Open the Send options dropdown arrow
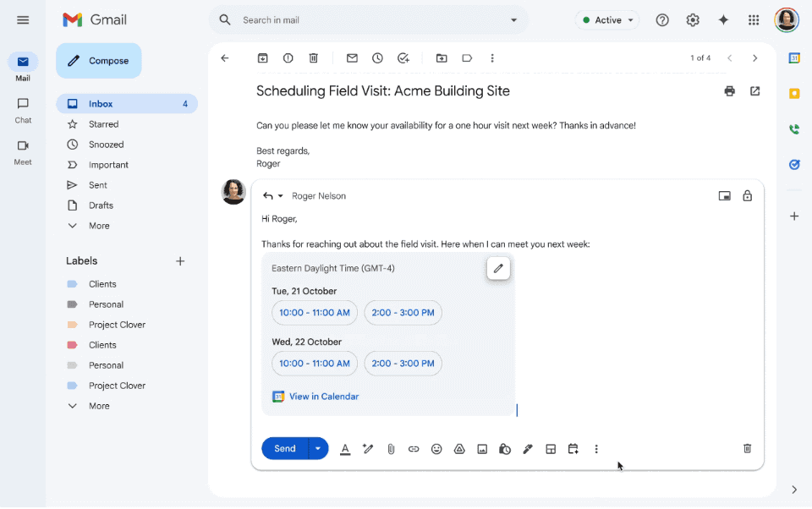Image resolution: width=812 pixels, height=509 pixels. pyautogui.click(x=318, y=448)
